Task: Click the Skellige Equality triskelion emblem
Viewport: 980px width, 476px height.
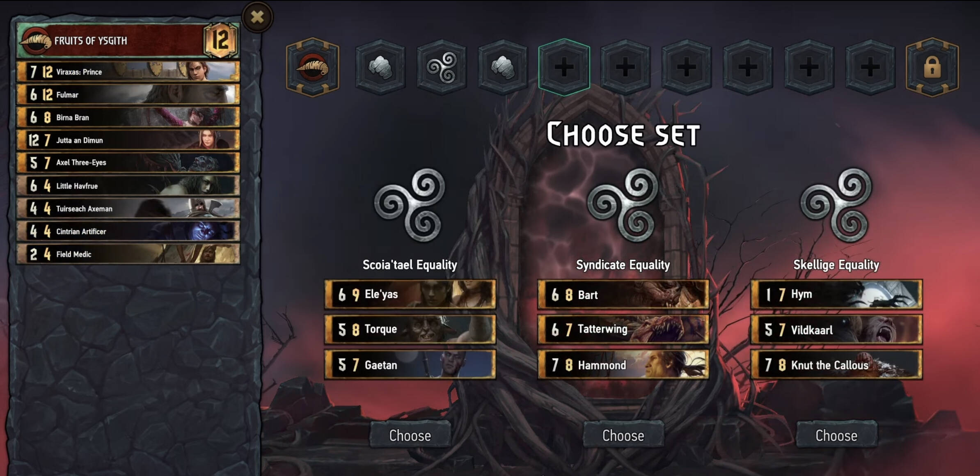Action: (836, 204)
